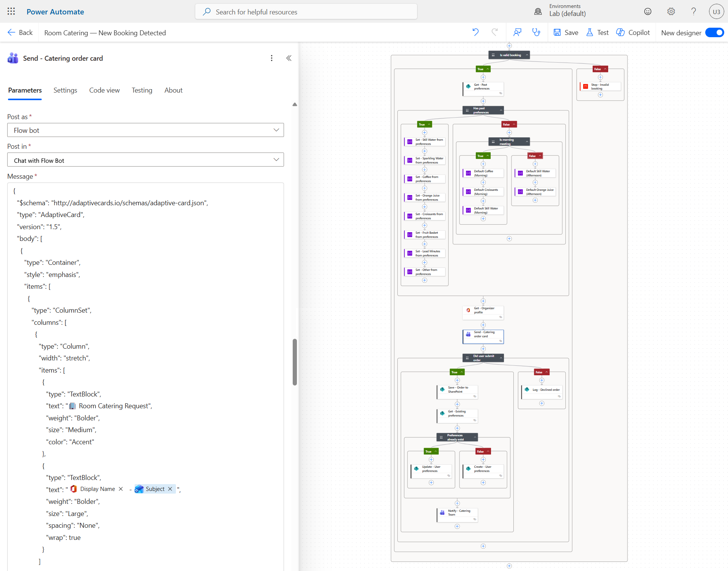The image size is (728, 571).
Task: Click the parameters panel scrollbar thumb
Action: [295, 362]
